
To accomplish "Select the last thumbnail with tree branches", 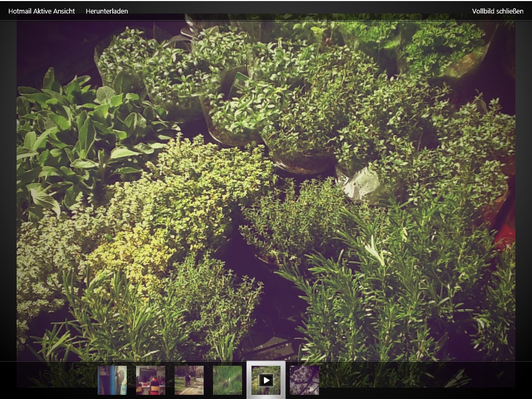I will [304, 380].
